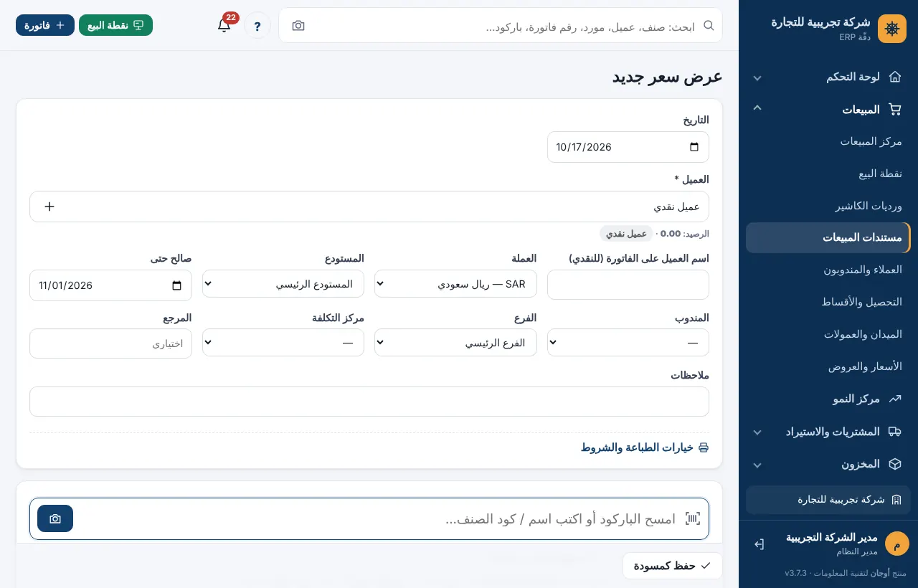Click the camera icon in search bar
Viewport: 918px width, 588px height.
pos(298,26)
